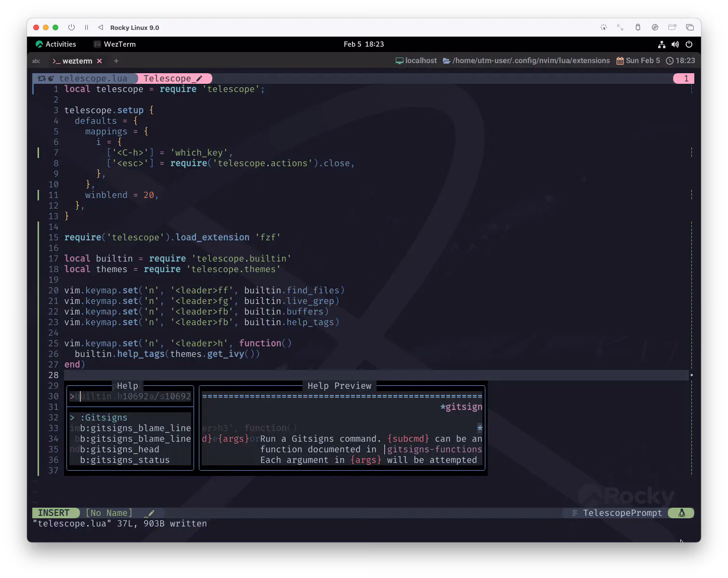
Task: Click line number 28 in the gutter
Action: pos(53,375)
